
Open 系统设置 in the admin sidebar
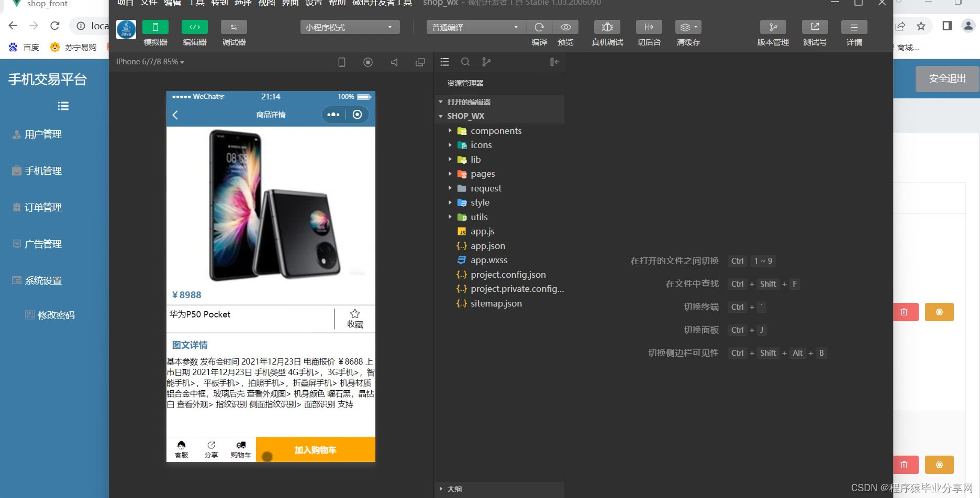[x=37, y=281]
